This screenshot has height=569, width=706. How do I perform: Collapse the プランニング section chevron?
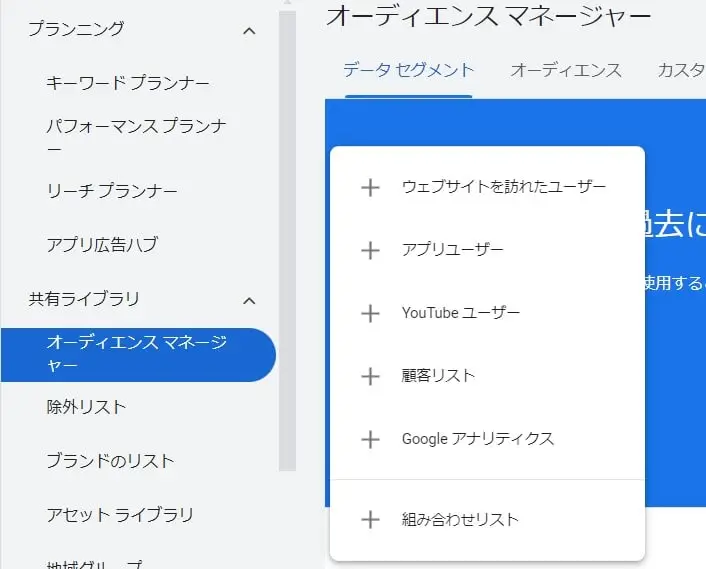[x=249, y=31]
